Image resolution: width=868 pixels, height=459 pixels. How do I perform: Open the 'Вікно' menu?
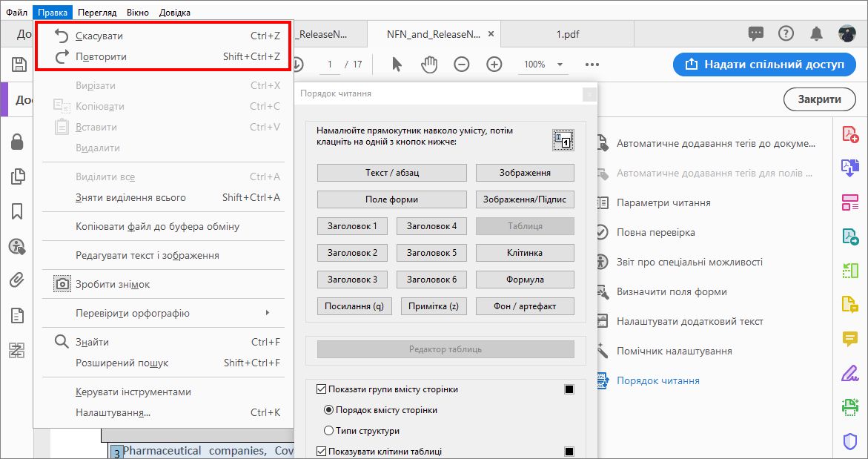tap(137, 12)
